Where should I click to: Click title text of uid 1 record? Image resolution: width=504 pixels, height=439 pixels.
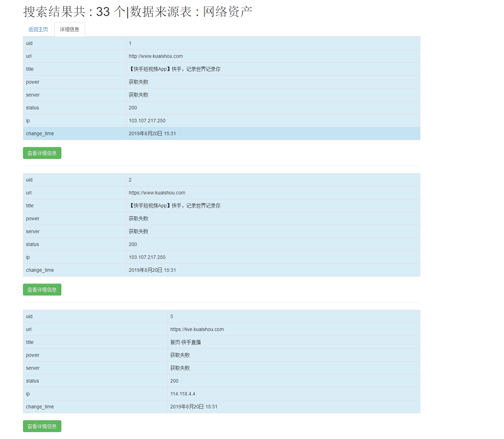tap(175, 69)
